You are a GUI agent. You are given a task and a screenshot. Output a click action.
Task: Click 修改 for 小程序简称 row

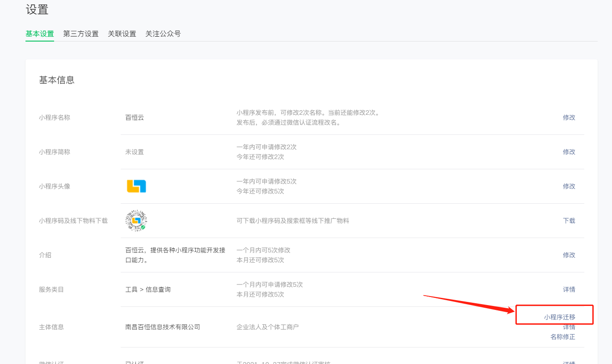(x=569, y=151)
